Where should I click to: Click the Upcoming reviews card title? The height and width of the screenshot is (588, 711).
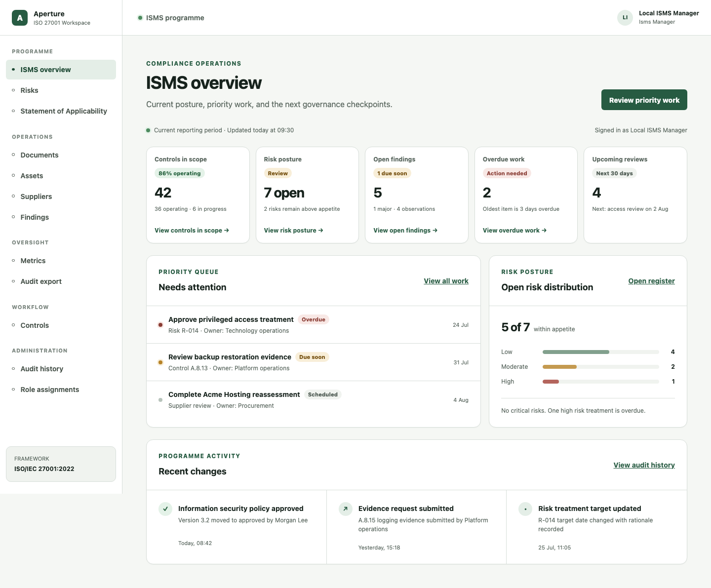coord(620,159)
